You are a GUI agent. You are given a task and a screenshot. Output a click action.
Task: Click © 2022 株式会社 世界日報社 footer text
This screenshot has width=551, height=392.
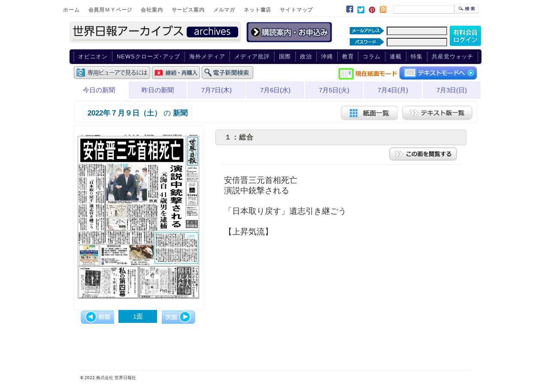(x=108, y=378)
